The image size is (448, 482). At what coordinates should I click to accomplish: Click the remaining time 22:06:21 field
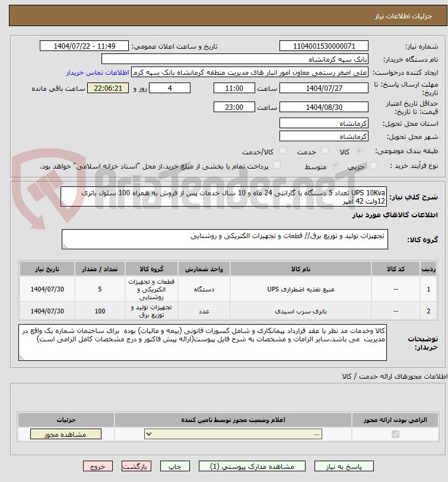108,88
